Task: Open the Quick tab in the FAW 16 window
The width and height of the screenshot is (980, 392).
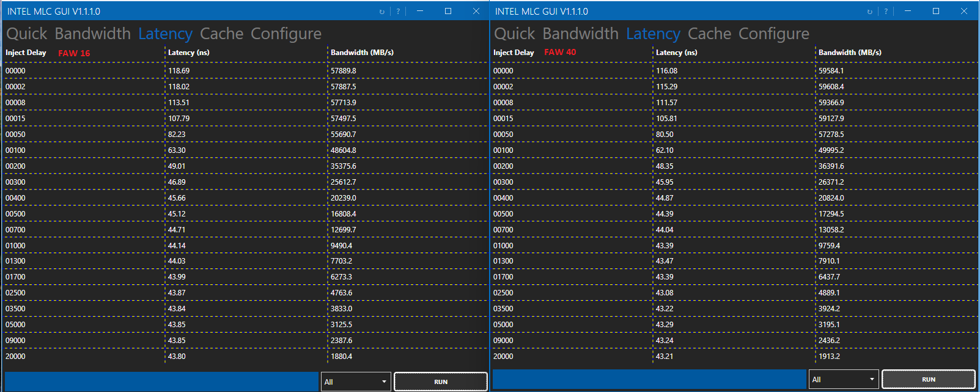Action: tap(27, 34)
